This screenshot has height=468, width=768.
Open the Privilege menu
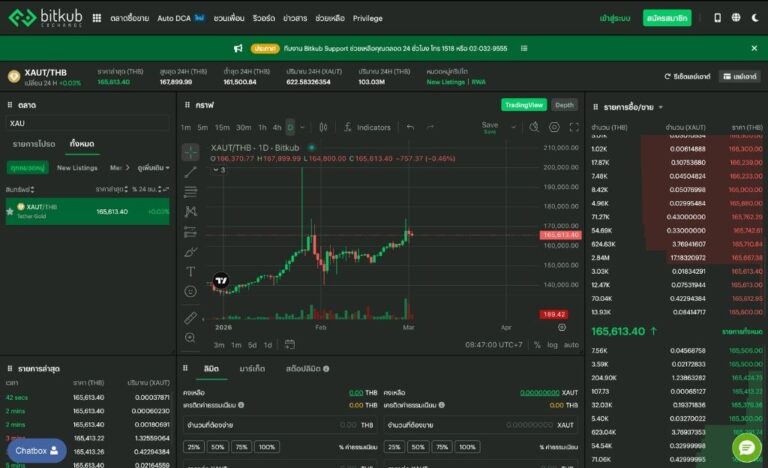coord(367,18)
